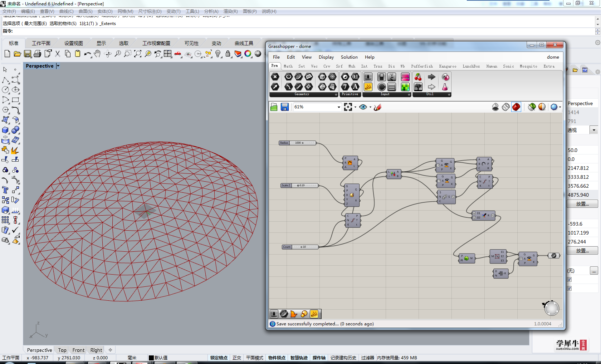Switch to the Kangaroo tab in Grasshopper
The image size is (601, 364).
(x=448, y=66)
